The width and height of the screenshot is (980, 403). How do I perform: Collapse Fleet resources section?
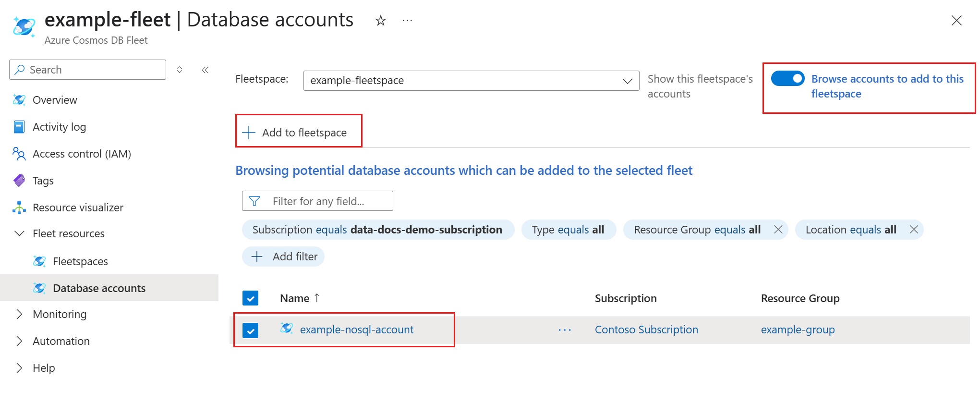tap(19, 233)
